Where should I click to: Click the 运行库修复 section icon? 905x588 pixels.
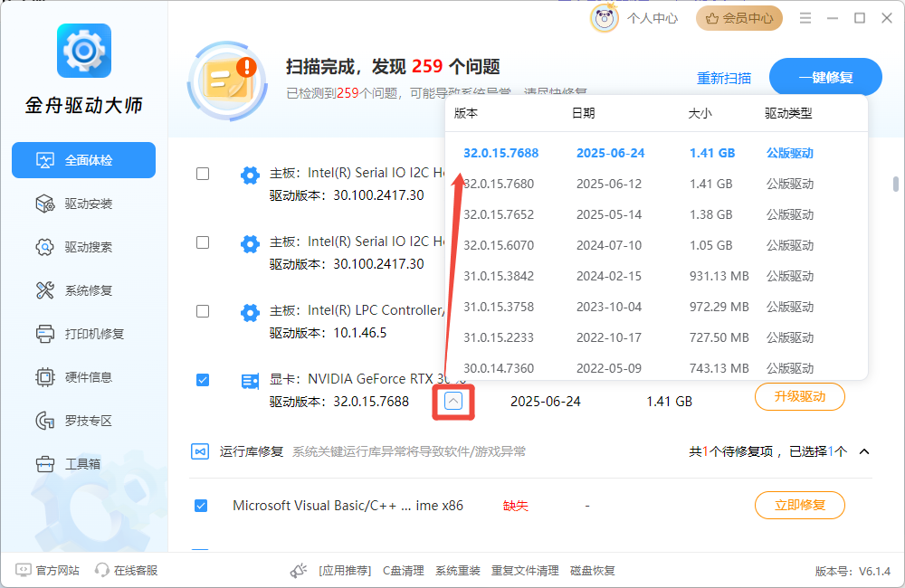point(200,451)
